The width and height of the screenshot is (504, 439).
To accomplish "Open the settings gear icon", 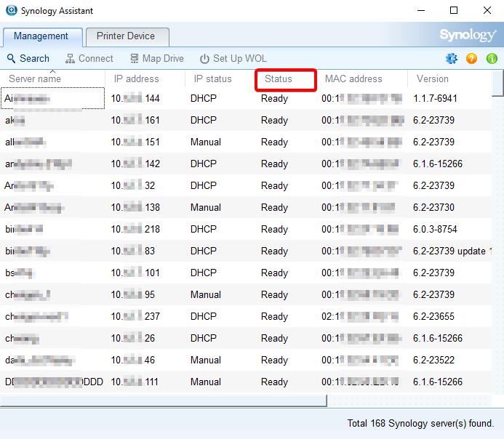I will click(x=452, y=58).
